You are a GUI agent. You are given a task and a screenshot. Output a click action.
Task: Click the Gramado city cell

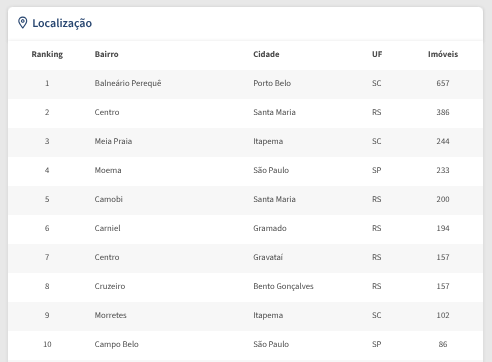click(270, 228)
